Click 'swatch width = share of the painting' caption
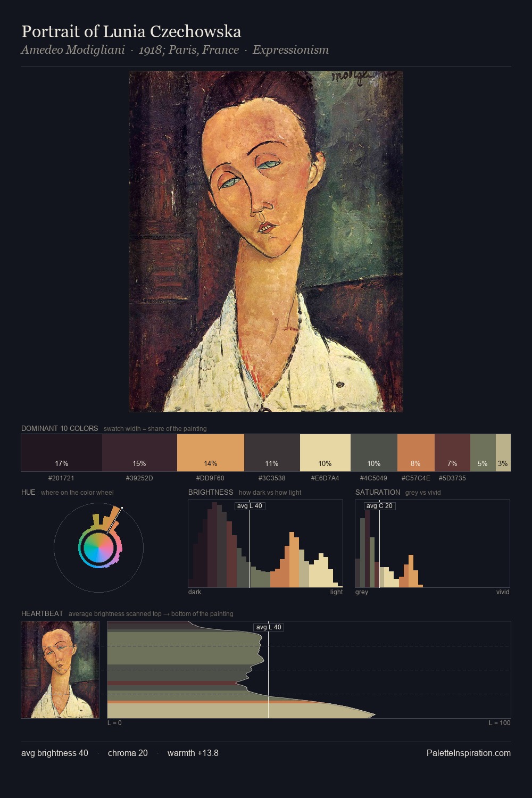The width and height of the screenshot is (532, 798). (155, 429)
